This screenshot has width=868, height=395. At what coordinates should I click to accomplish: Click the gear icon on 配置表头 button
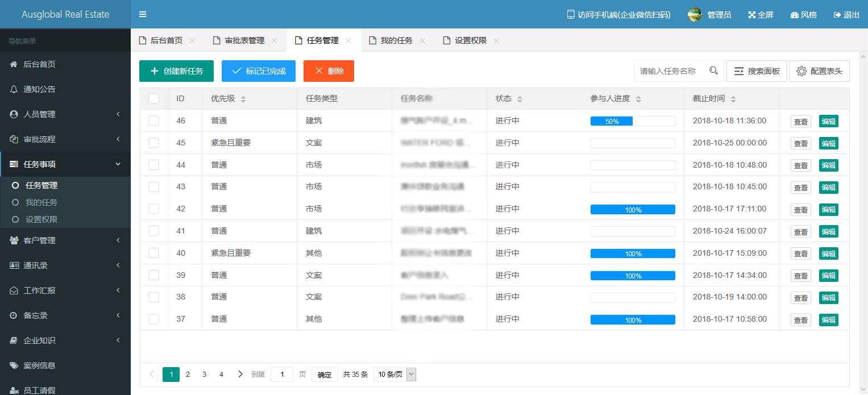[x=801, y=71]
